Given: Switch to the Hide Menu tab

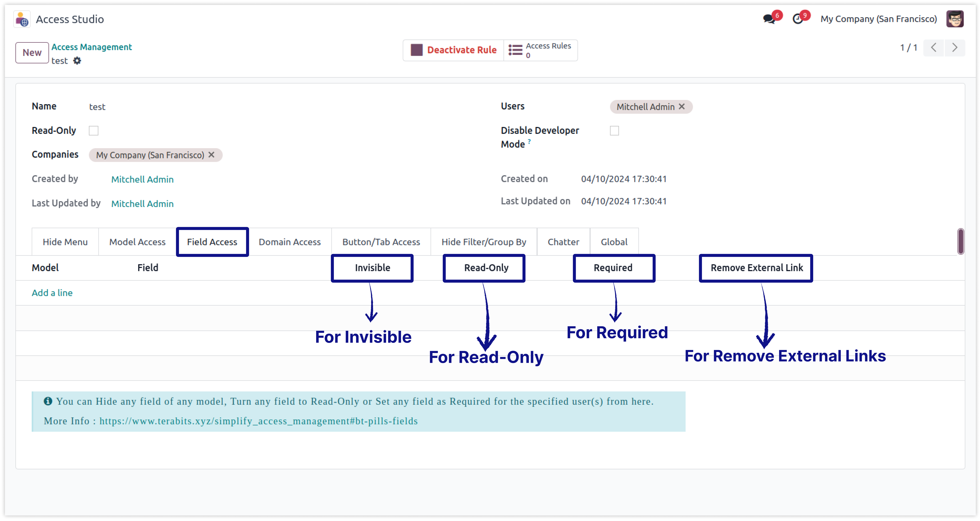Looking at the screenshot, I should click(65, 242).
